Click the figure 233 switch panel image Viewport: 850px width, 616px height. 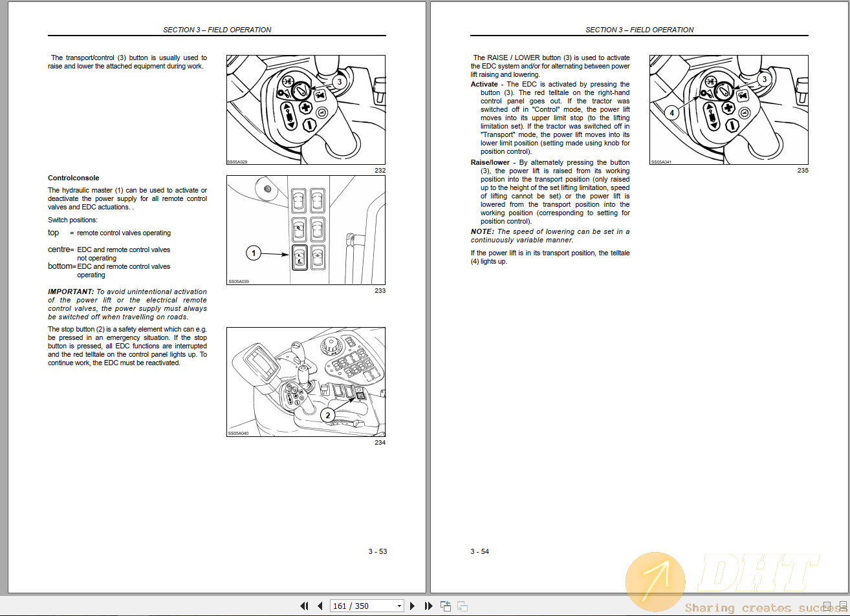pos(305,230)
